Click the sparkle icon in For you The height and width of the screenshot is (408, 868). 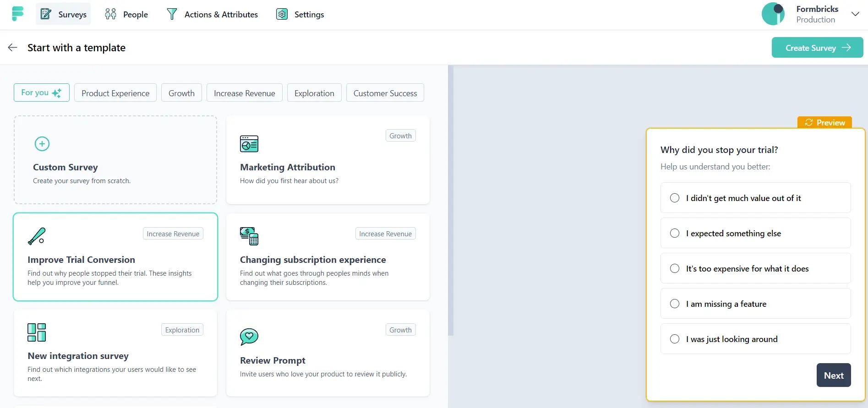coord(57,93)
